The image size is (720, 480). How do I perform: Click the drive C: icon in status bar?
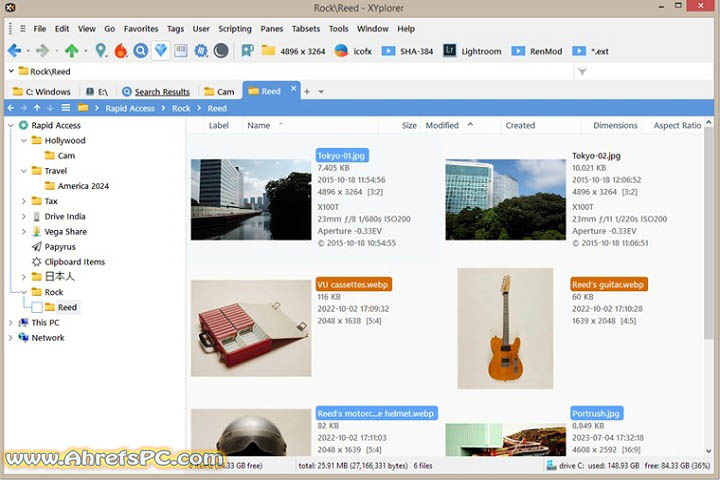click(x=551, y=465)
